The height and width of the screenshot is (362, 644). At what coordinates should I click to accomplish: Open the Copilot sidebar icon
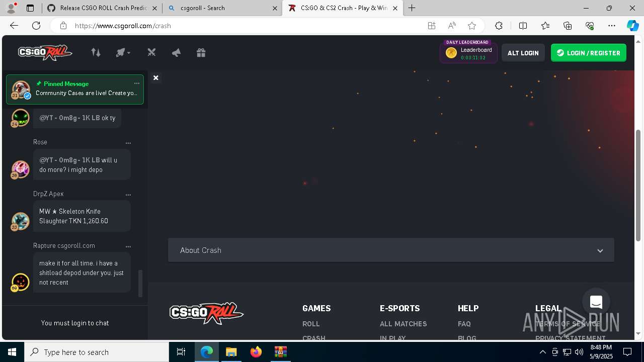click(x=632, y=26)
